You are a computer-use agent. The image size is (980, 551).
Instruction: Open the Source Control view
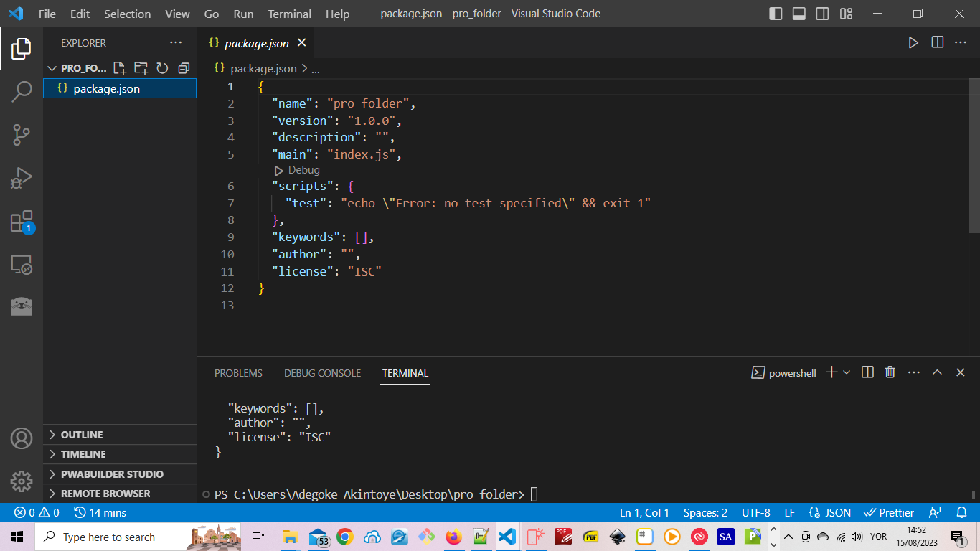pos(22,134)
